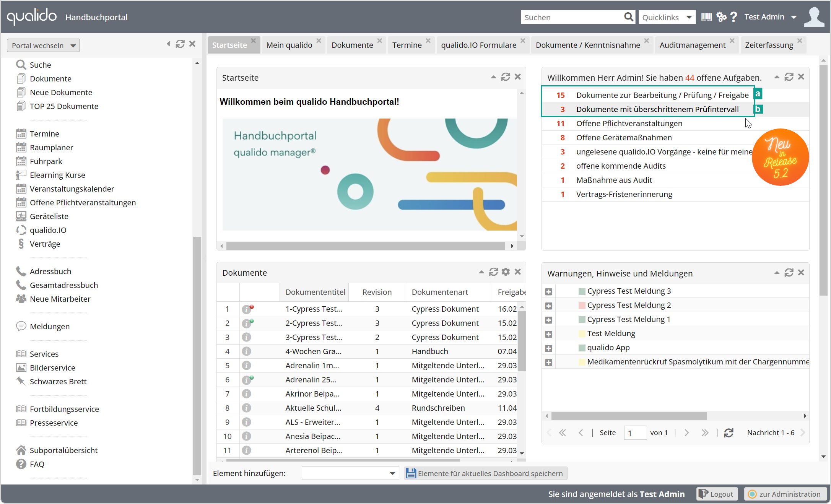Open the Test Admin user menu

(770, 17)
